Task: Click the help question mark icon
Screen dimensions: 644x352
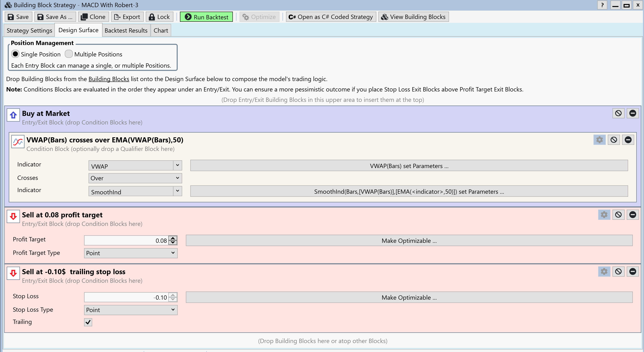Action: pyautogui.click(x=602, y=5)
